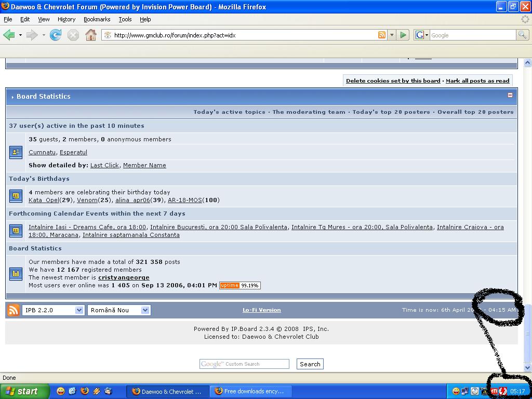Click the Firefox Back arrow button

coord(9,35)
